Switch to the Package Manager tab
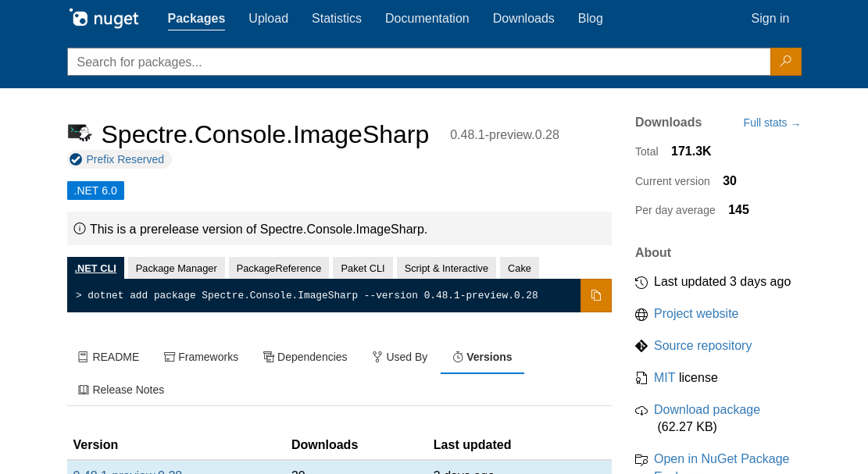This screenshot has height=474, width=868. [176, 268]
